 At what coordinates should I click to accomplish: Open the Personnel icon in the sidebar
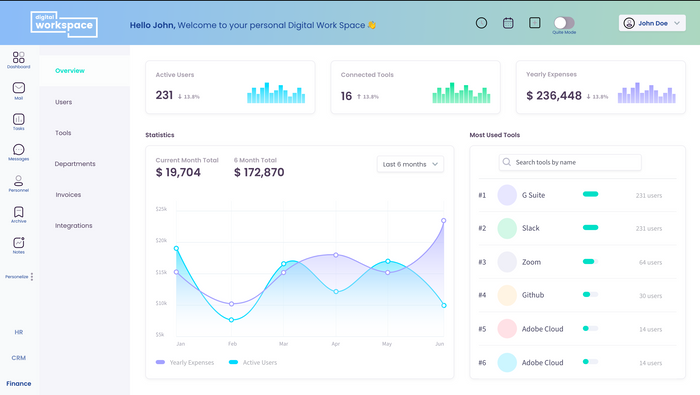click(x=18, y=181)
